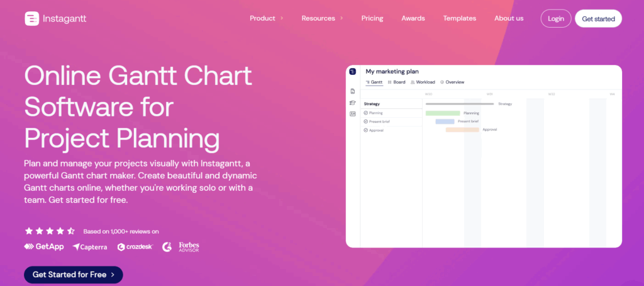Expand the Product menu
The image size is (644, 286).
266,18
